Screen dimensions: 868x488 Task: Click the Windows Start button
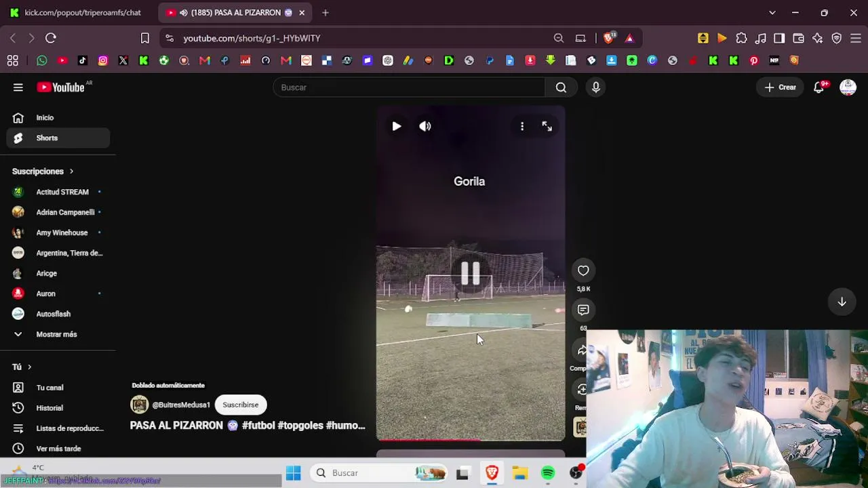tap(293, 473)
